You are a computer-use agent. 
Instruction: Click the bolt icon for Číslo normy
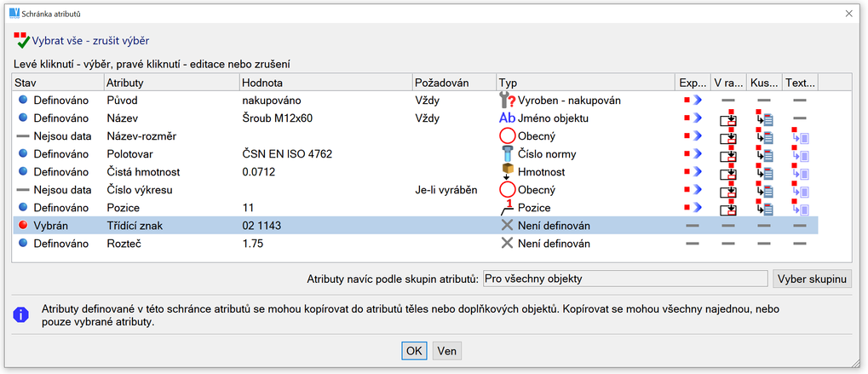coord(508,154)
